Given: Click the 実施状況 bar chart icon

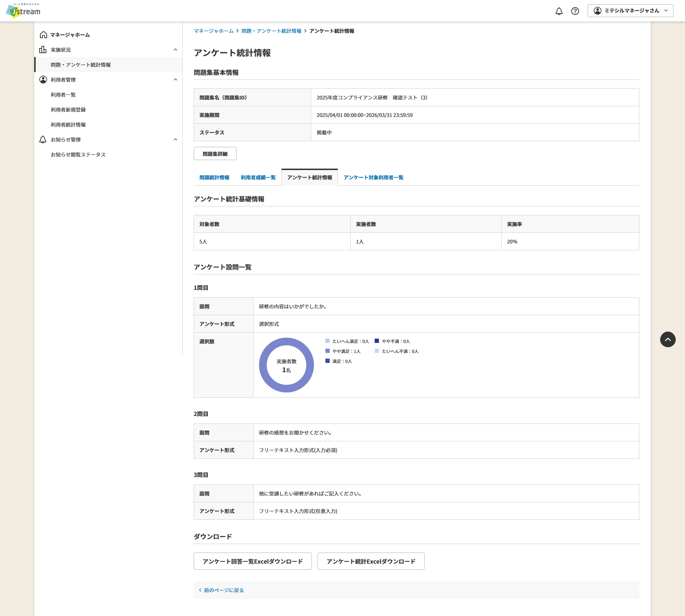Looking at the screenshot, I should click(43, 50).
